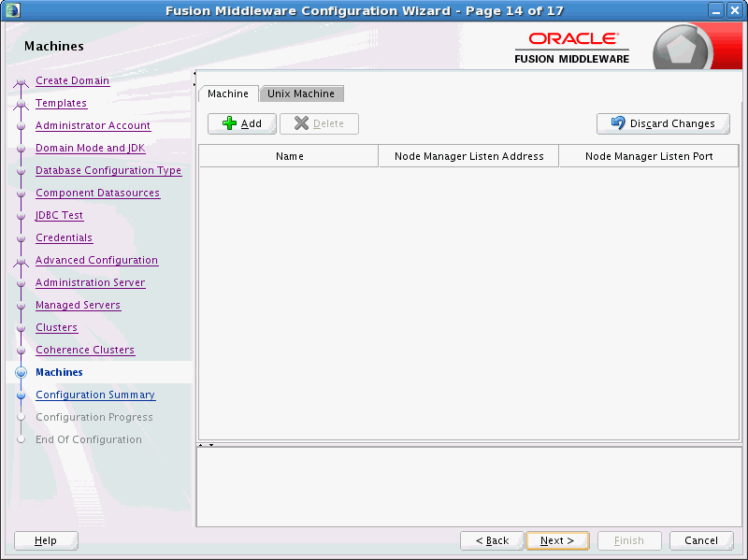Click Node Manager Listen Port column header

click(649, 156)
